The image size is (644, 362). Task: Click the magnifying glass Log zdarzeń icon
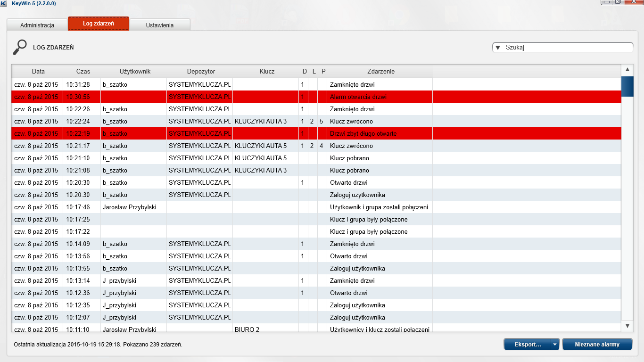pos(19,47)
